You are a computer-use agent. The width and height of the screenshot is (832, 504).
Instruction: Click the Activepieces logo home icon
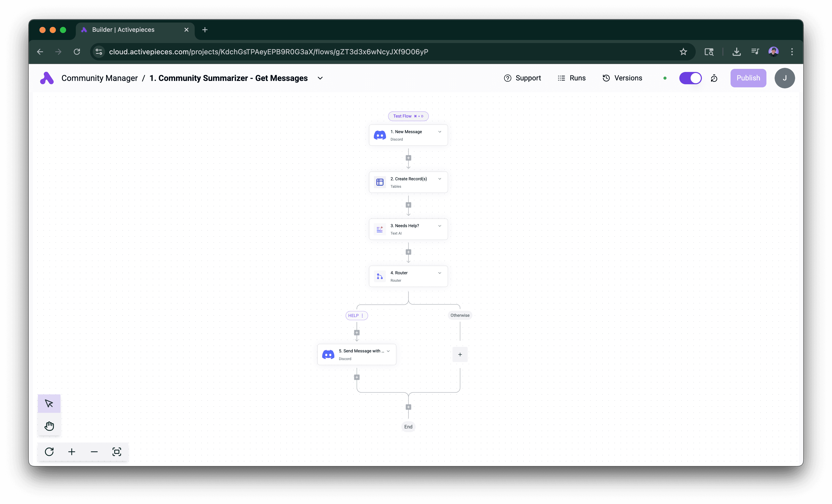coord(47,78)
